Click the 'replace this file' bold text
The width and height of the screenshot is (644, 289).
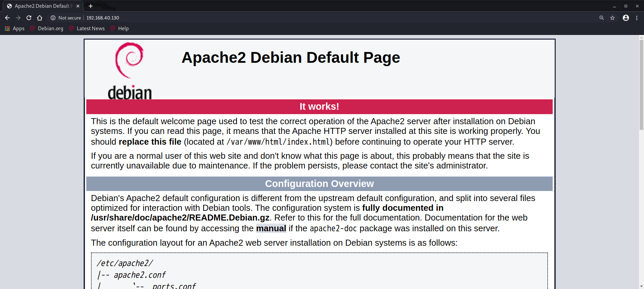tap(150, 142)
